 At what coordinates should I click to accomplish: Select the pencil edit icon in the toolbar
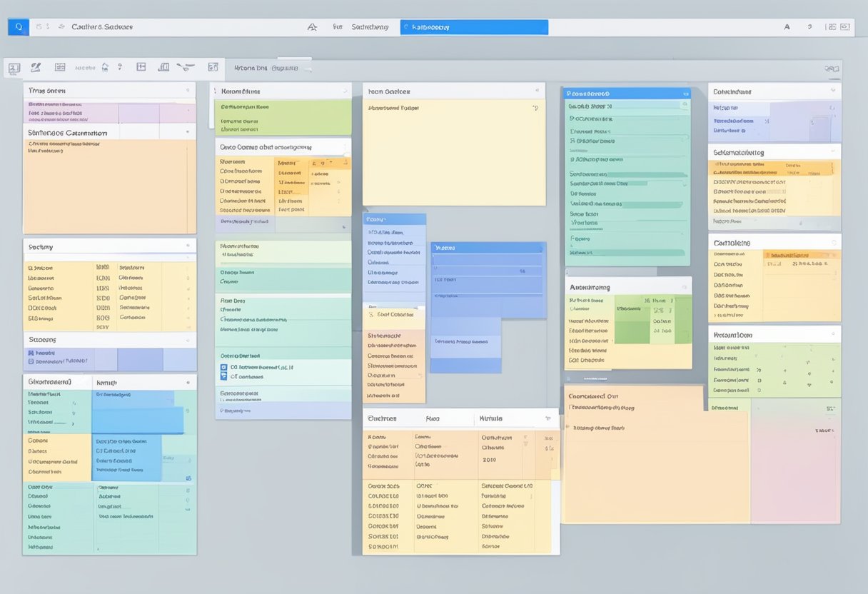[36, 67]
